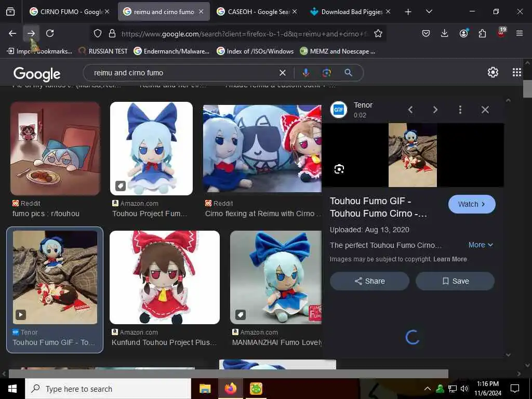Focus the Firefox URL address bar
Viewport: 532px width, 399px height.
(244, 34)
